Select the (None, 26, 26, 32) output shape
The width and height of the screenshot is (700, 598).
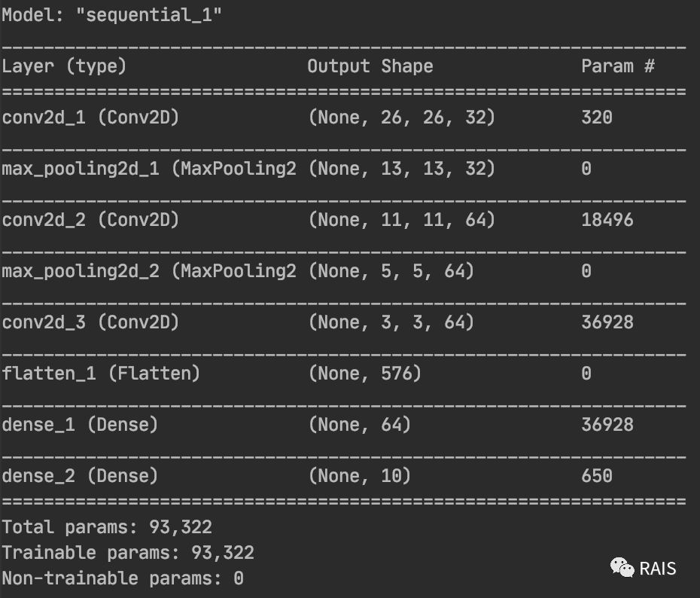pos(401,117)
